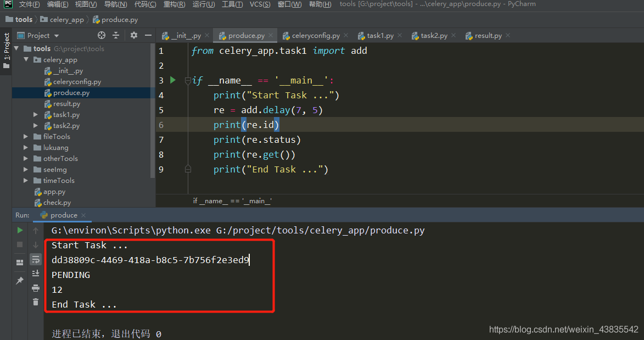Open the 文件(F) menu
Screen dimensions: 644x340
(29, 4)
